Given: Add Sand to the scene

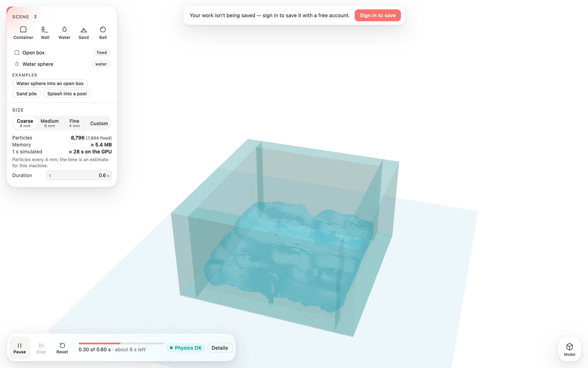Looking at the screenshot, I should point(84,33).
